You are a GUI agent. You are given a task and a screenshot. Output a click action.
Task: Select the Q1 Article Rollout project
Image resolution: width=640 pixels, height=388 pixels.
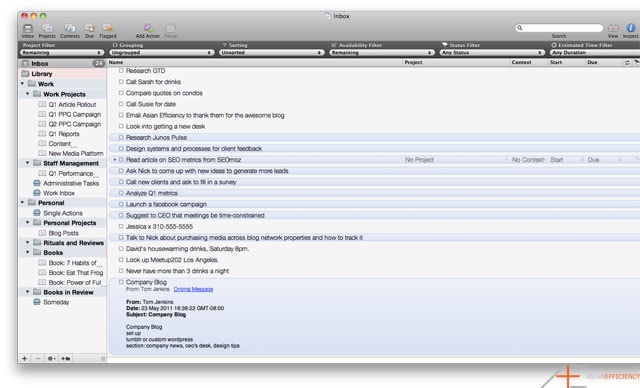(72, 104)
